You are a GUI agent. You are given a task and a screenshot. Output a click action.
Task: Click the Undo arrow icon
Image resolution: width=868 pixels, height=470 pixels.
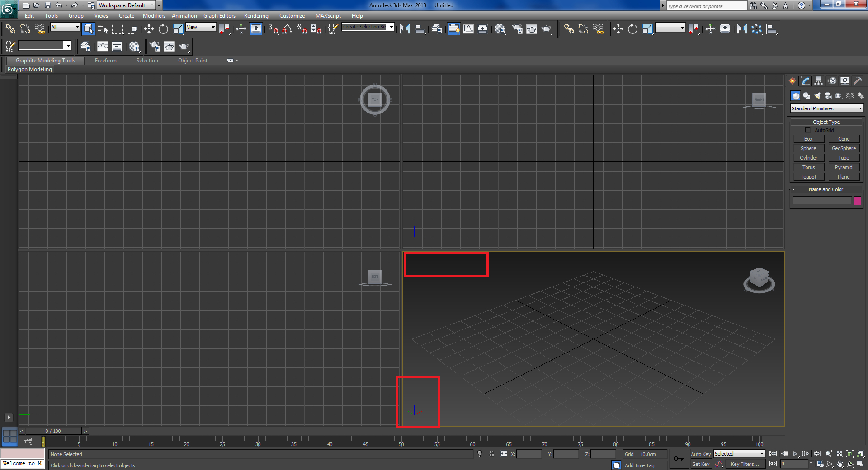tap(59, 5)
